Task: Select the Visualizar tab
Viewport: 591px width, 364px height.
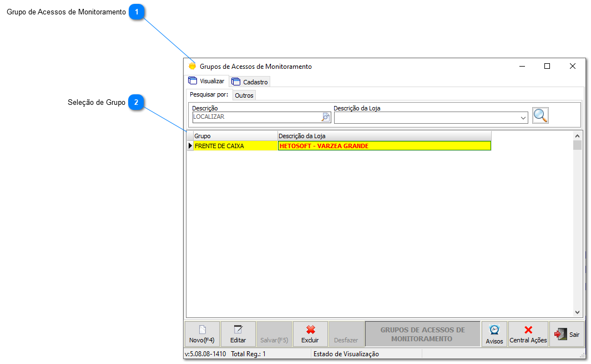Action: coord(206,81)
